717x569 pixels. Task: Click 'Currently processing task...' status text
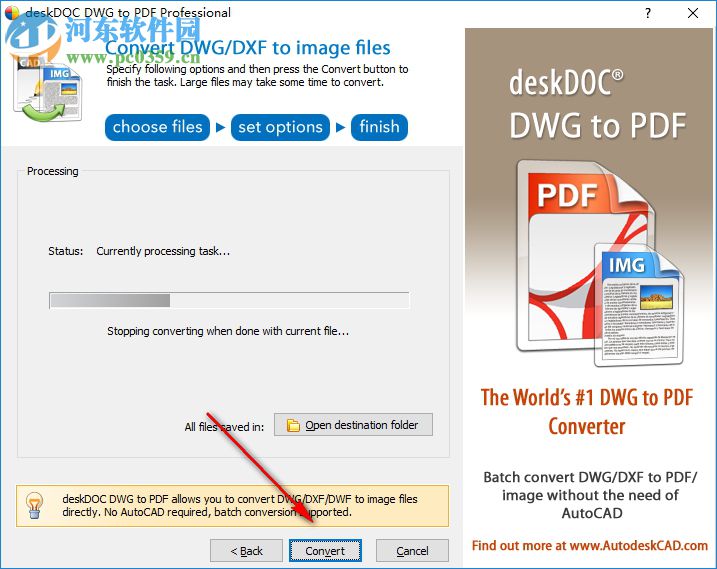[x=163, y=251]
